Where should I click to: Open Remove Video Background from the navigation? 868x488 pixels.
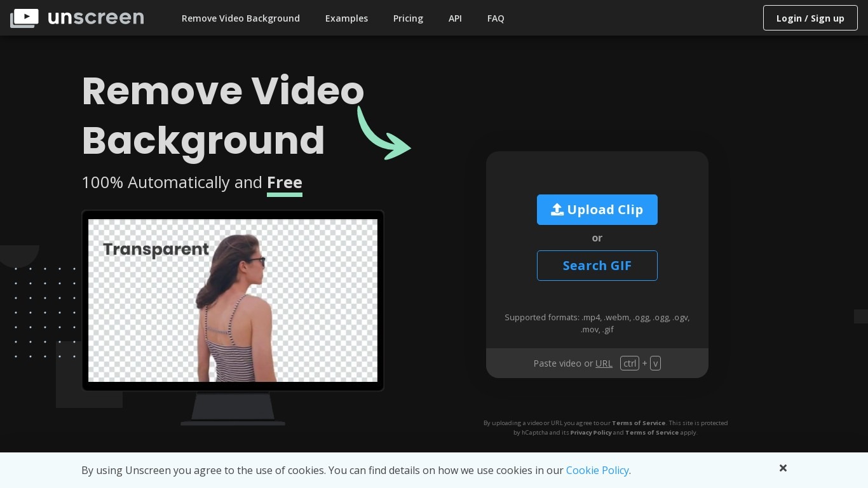click(241, 18)
